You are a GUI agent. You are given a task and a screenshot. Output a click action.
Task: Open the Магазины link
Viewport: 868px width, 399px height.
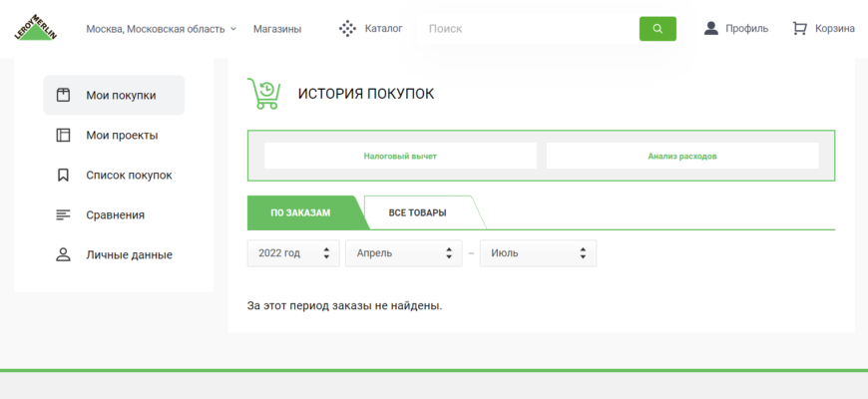pyautogui.click(x=277, y=29)
